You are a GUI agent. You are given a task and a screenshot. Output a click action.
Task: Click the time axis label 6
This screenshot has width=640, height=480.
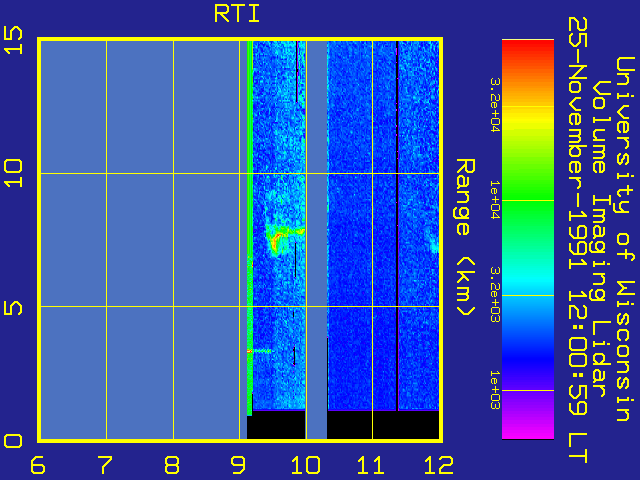pyautogui.click(x=38, y=465)
